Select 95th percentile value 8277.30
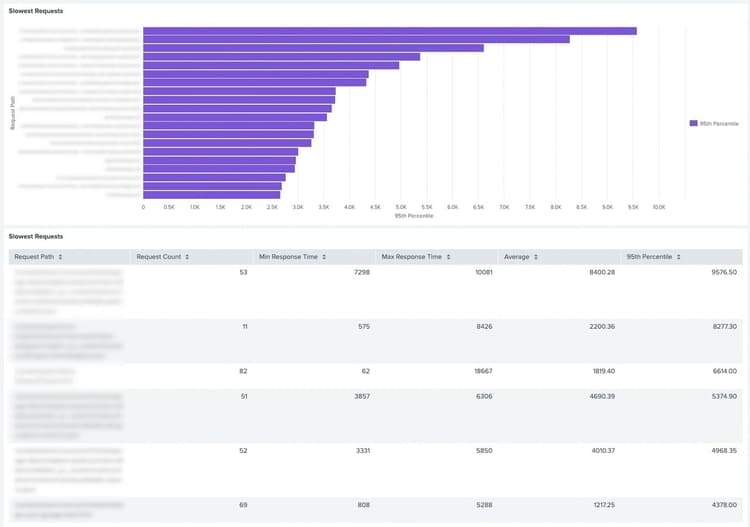The image size is (750, 527). [x=725, y=327]
